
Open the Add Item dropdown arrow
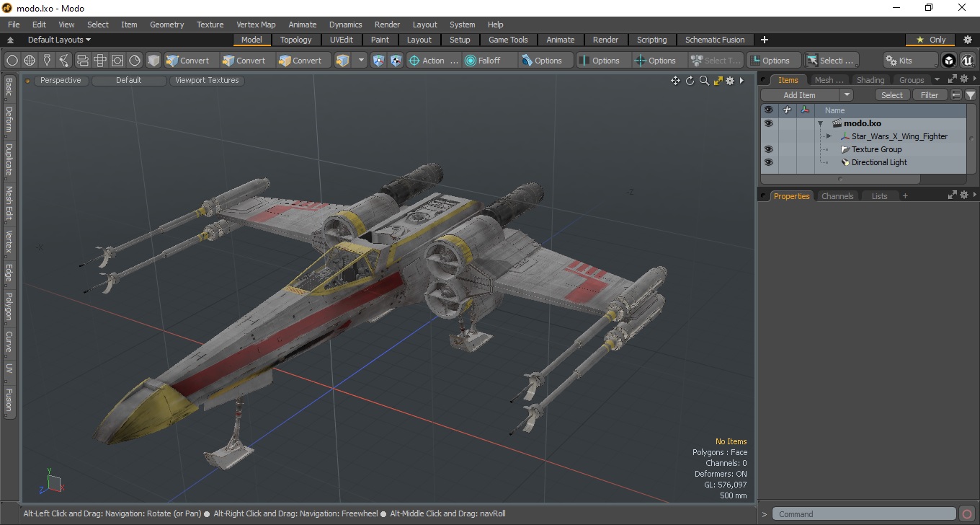pyautogui.click(x=847, y=95)
